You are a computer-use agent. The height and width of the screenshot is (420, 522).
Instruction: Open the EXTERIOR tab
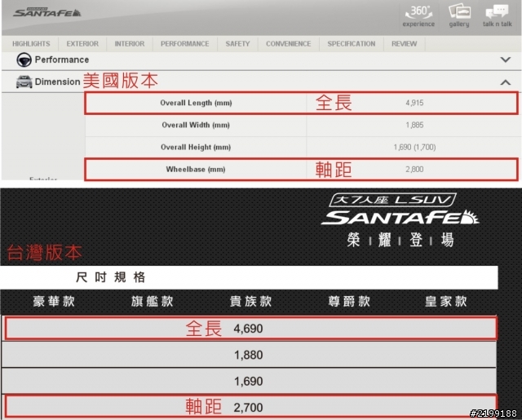(x=82, y=44)
